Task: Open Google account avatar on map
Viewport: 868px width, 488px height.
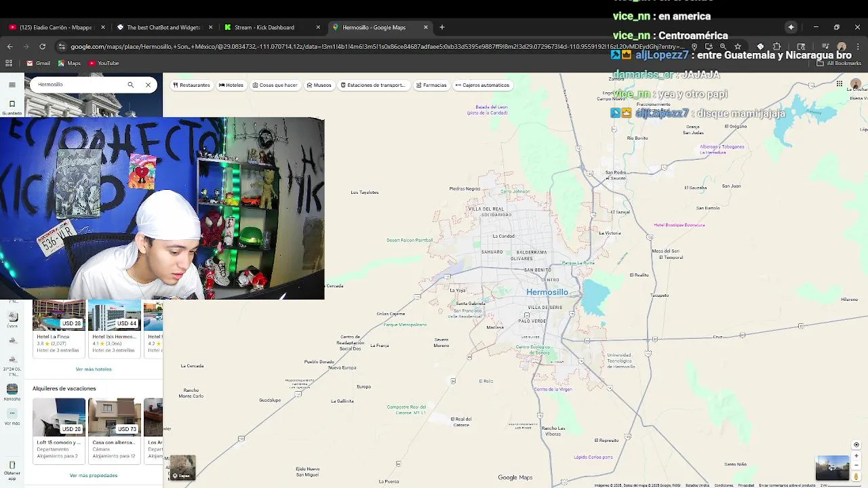Action: pyautogui.click(x=856, y=85)
